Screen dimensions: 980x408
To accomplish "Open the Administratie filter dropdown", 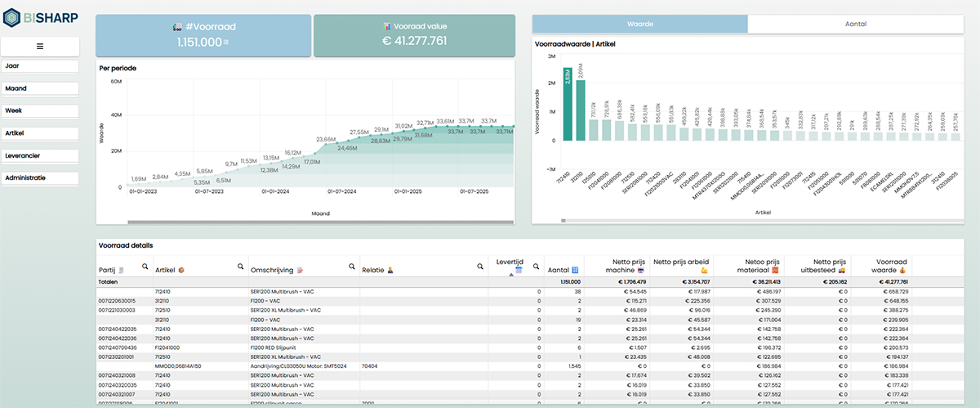I will pos(40,177).
